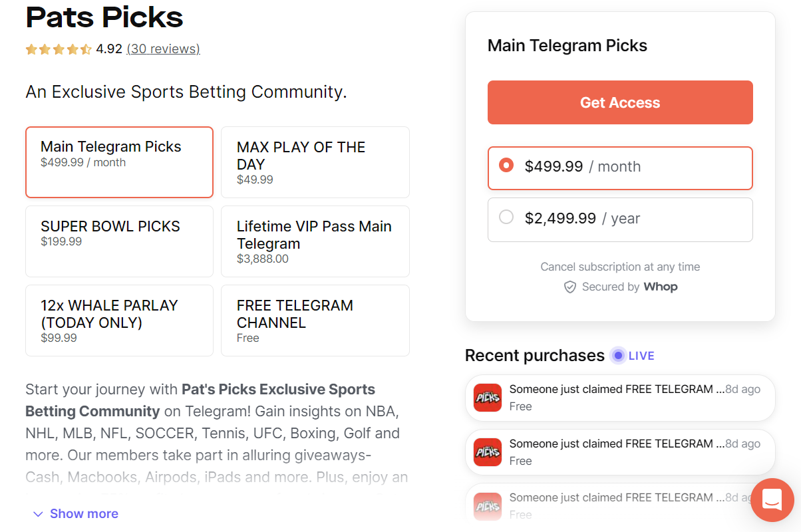This screenshot has height=532, width=801.
Task: Expand the Show more description
Action: [x=84, y=513]
